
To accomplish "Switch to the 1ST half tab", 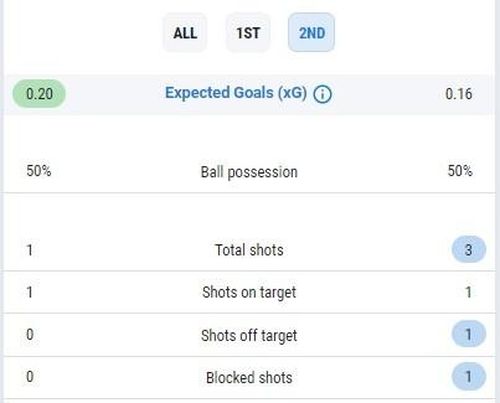I will tap(248, 33).
